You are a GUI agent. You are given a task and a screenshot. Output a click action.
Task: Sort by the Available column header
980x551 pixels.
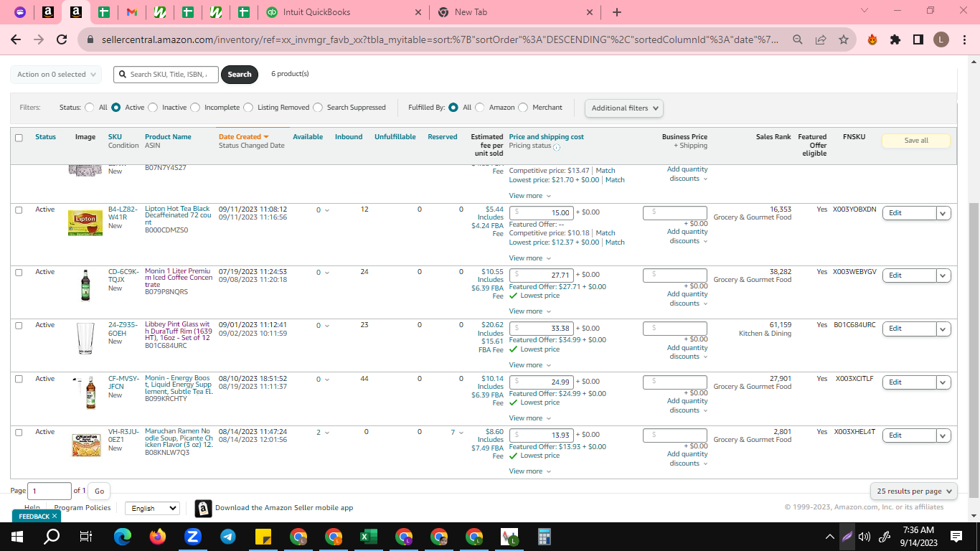point(308,137)
